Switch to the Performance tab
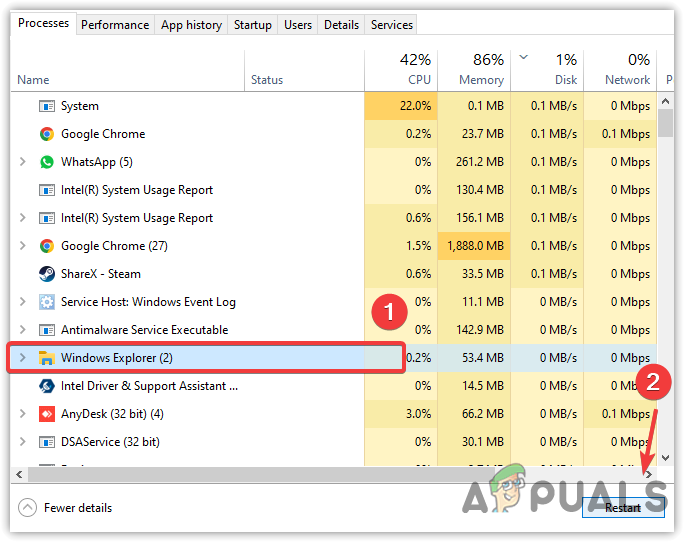The image size is (684, 542). pyautogui.click(x=115, y=25)
